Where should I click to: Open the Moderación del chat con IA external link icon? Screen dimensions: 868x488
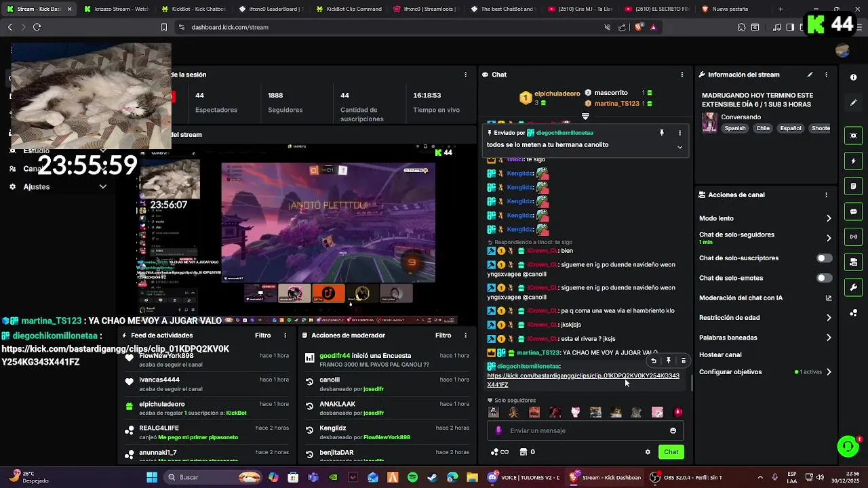coord(829,298)
